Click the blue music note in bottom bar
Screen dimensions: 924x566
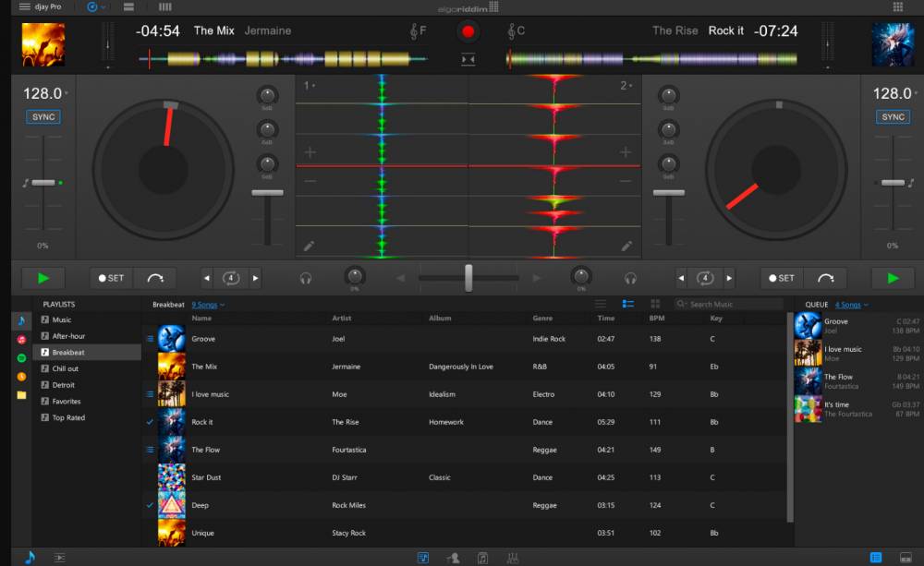[30, 557]
